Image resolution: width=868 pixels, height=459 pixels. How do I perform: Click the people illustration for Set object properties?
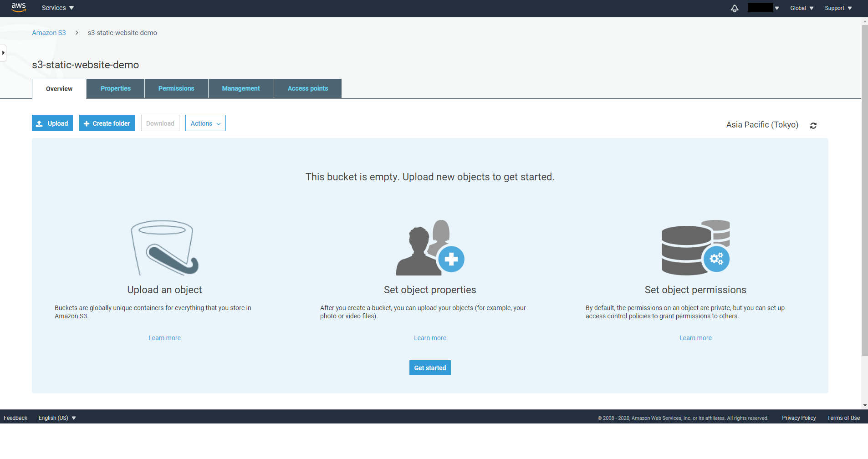point(430,247)
